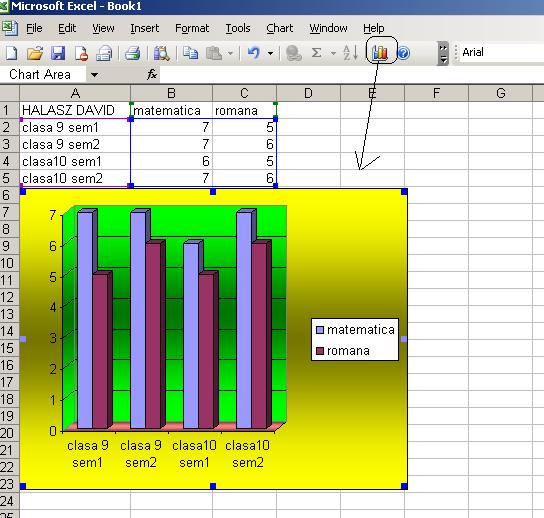Select the matematica header cell B1
The height and width of the screenshot is (518, 544).
[171, 110]
